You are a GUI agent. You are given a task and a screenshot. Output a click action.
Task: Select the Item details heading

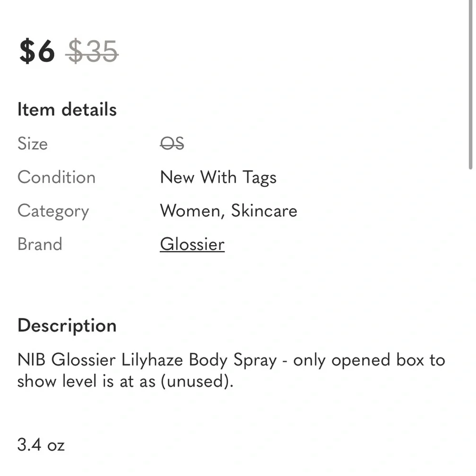point(67,109)
